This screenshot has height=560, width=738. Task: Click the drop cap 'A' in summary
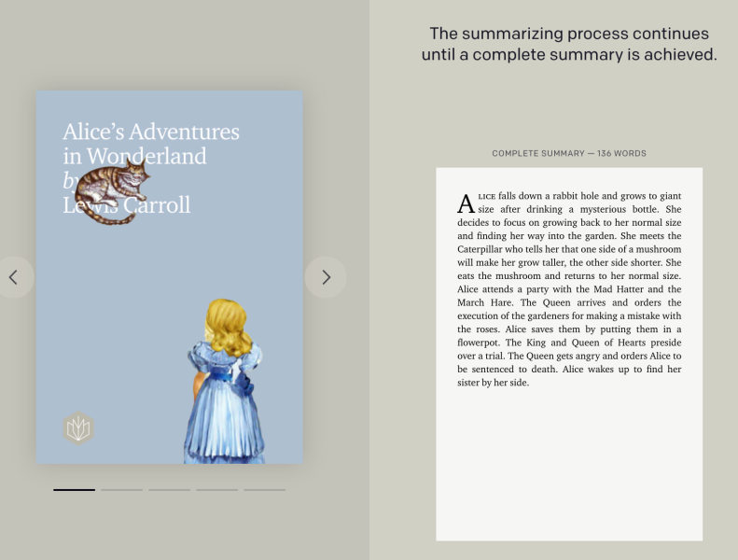466,203
